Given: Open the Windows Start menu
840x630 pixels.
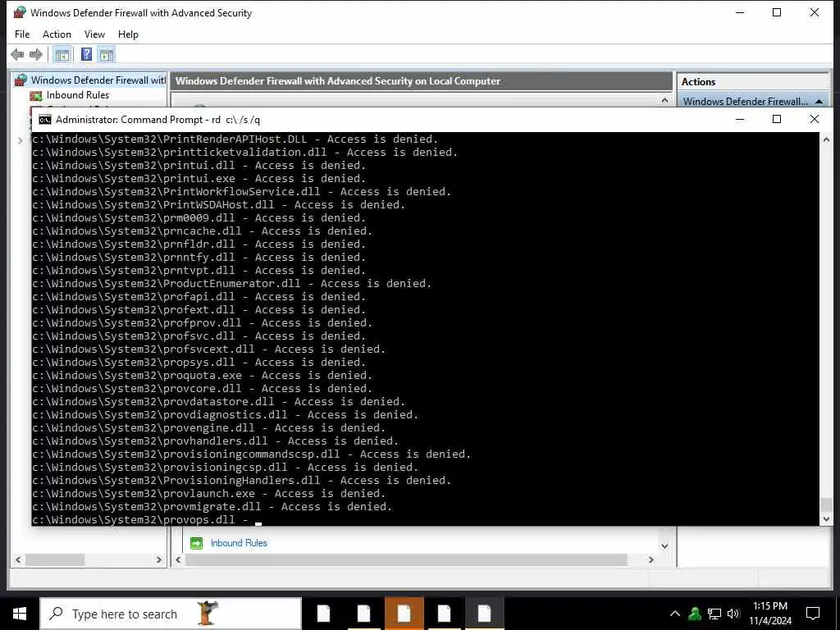Looking at the screenshot, I should [20, 614].
